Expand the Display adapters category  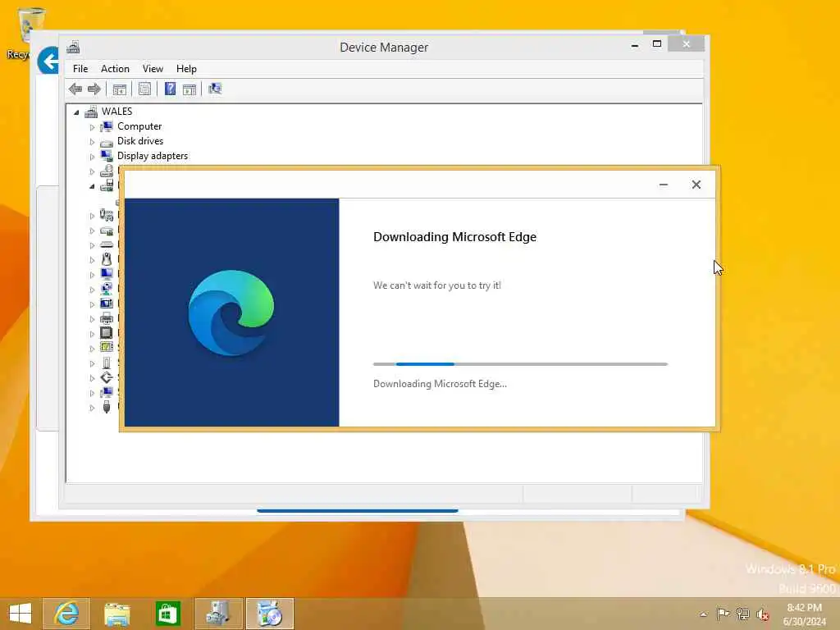pyautogui.click(x=92, y=157)
